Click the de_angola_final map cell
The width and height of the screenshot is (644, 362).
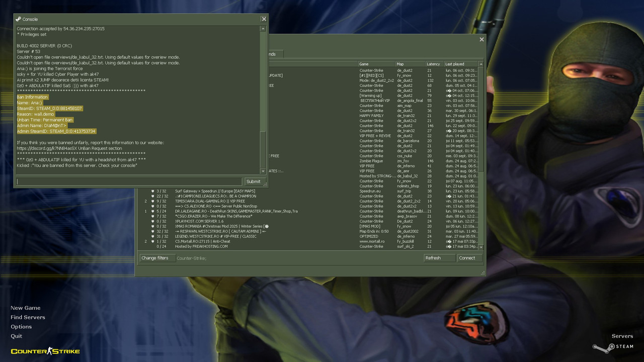pos(410,101)
